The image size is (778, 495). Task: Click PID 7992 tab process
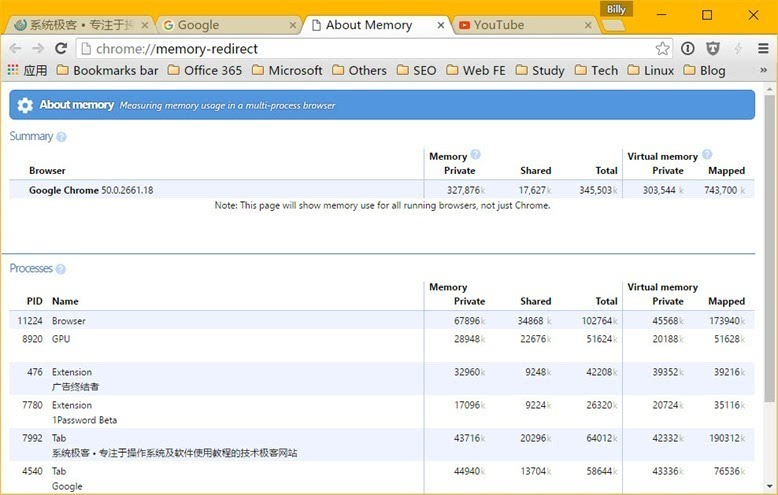click(x=32, y=438)
